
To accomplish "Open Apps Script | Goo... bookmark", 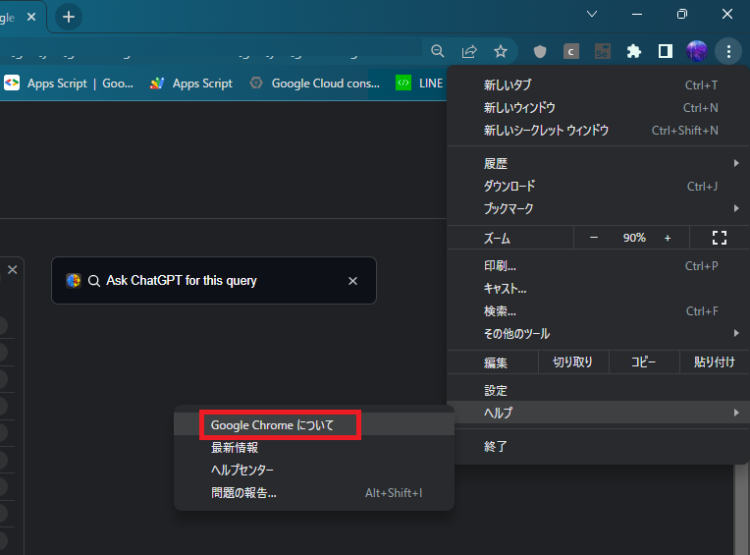I will pyautogui.click(x=69, y=83).
